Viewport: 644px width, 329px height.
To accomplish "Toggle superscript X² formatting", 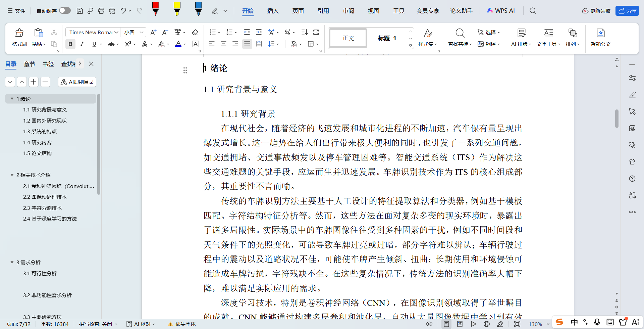I will point(128,44).
